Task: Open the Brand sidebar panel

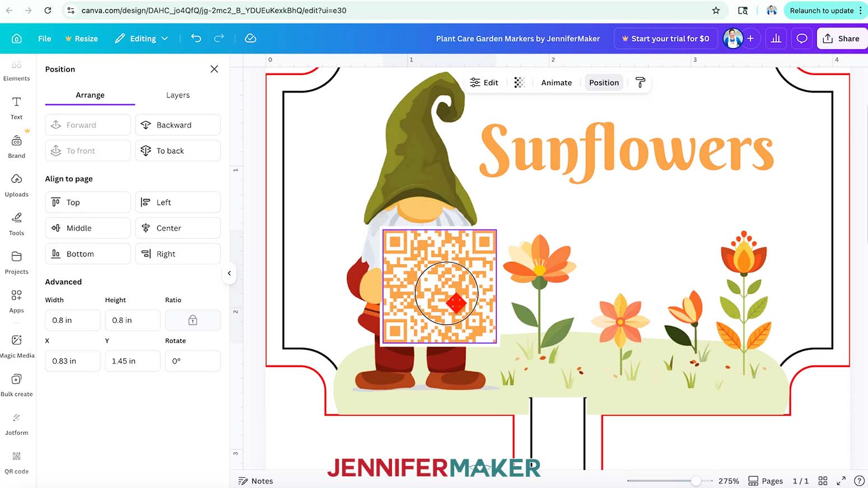Action: tap(17, 147)
